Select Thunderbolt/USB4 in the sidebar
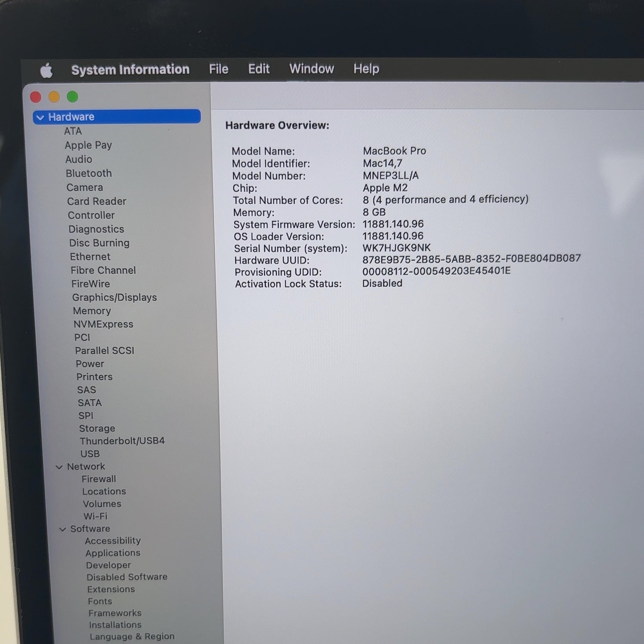 pos(122,441)
